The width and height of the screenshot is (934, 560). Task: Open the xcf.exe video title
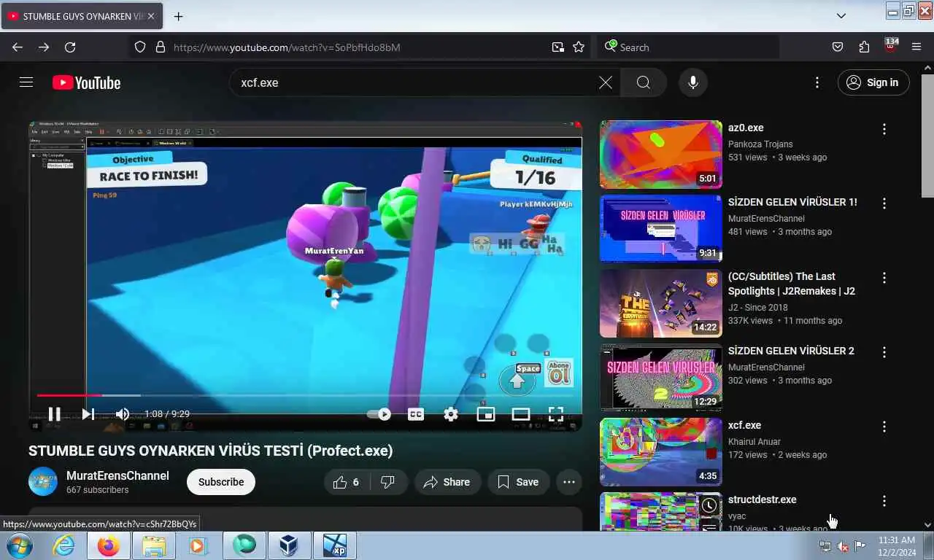(x=744, y=425)
